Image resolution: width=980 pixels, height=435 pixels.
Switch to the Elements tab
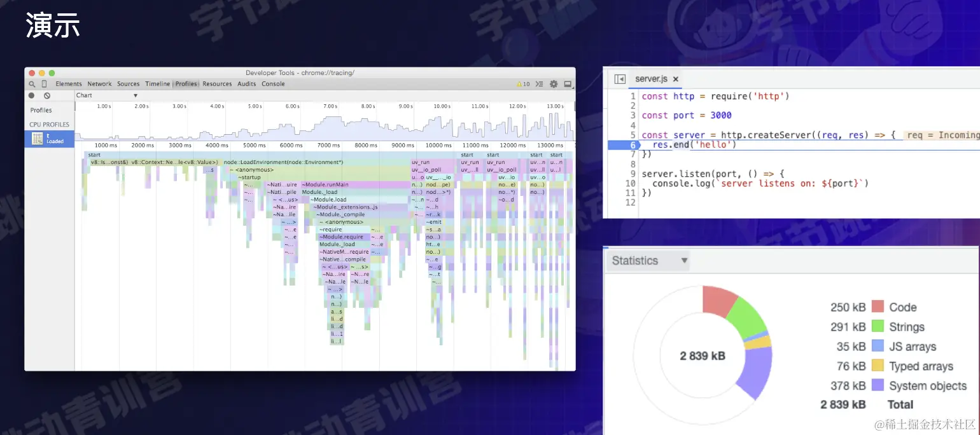coord(69,84)
